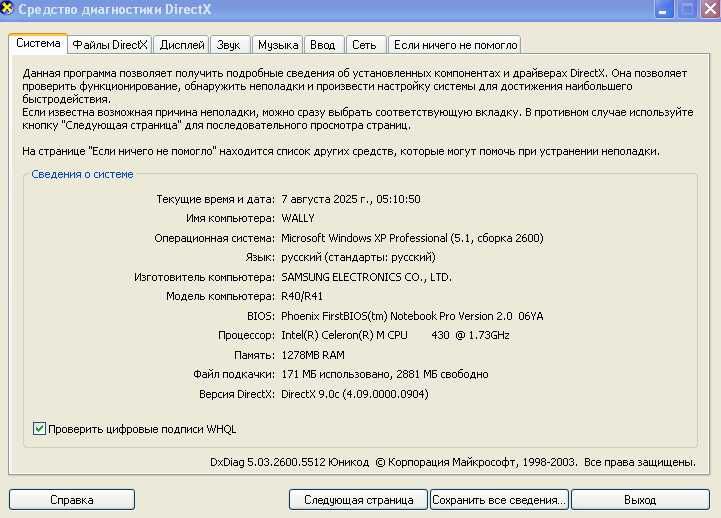Viewport: 721px width, 518px height.
Task: Click the Текущие время и дата label
Action: point(215,199)
